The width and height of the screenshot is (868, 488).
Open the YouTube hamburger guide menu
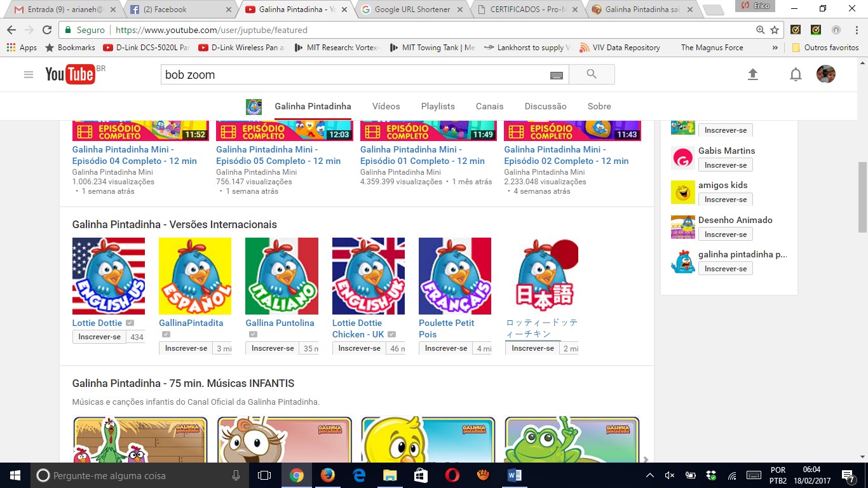point(28,74)
